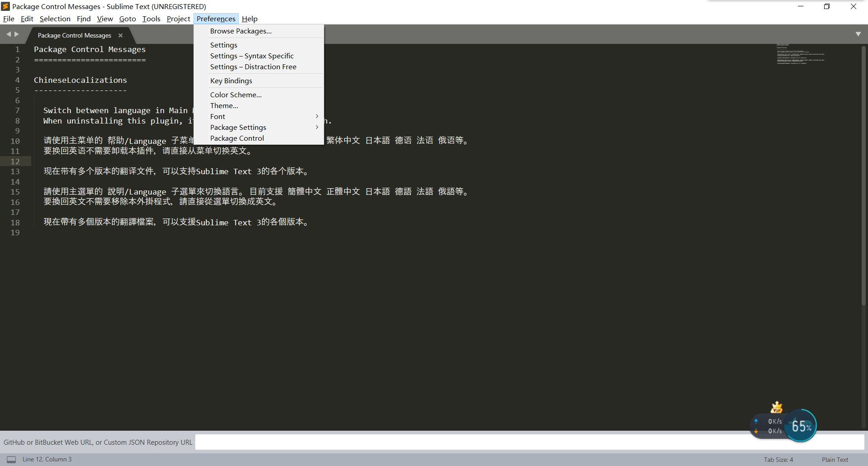Open the Goto menu
Image resolution: width=868 pixels, height=466 pixels.
point(127,19)
